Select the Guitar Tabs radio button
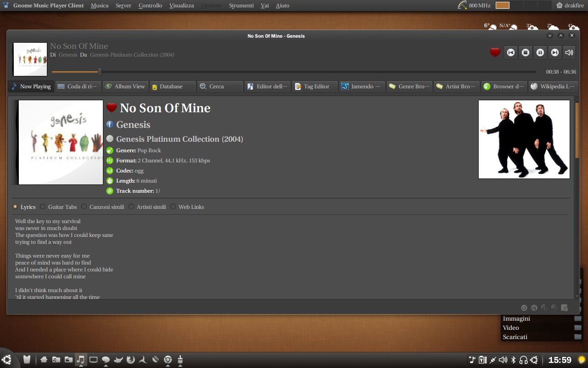 coord(43,207)
